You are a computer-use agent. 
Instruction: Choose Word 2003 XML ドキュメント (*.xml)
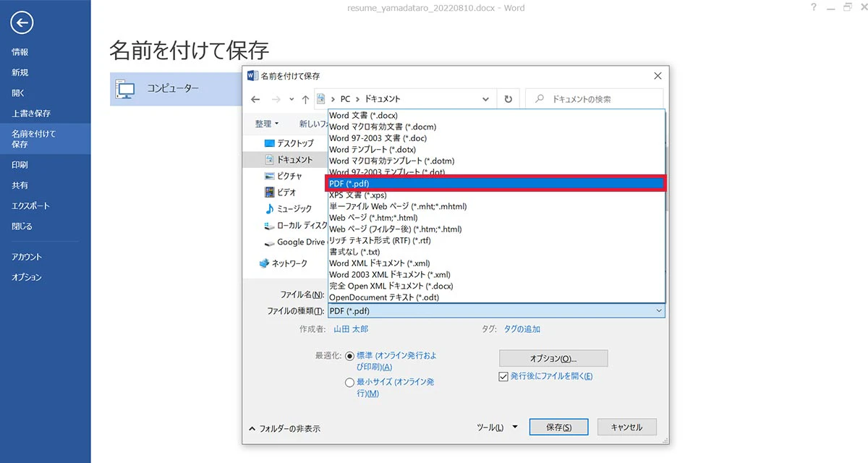pyautogui.click(x=496, y=275)
